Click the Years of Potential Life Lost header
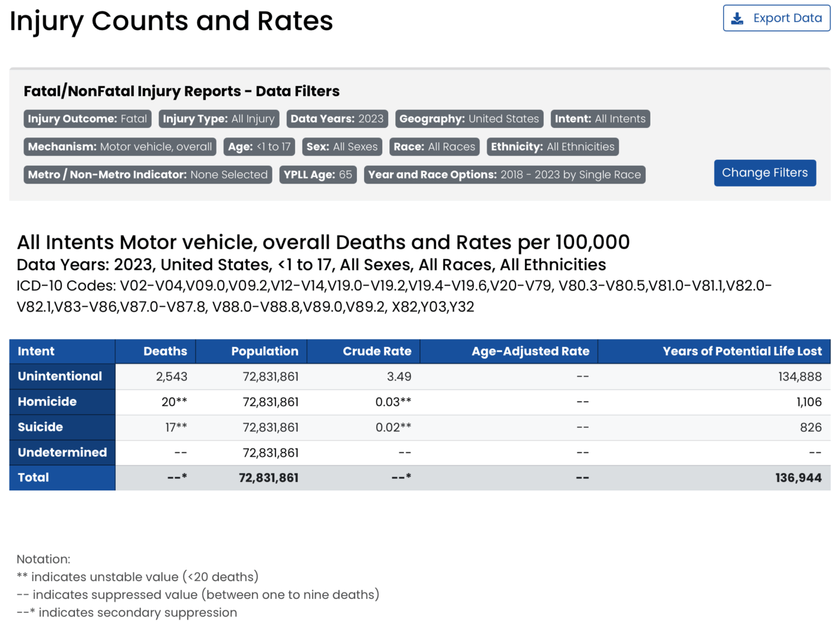Viewport: 840px width, 626px height. [742, 352]
